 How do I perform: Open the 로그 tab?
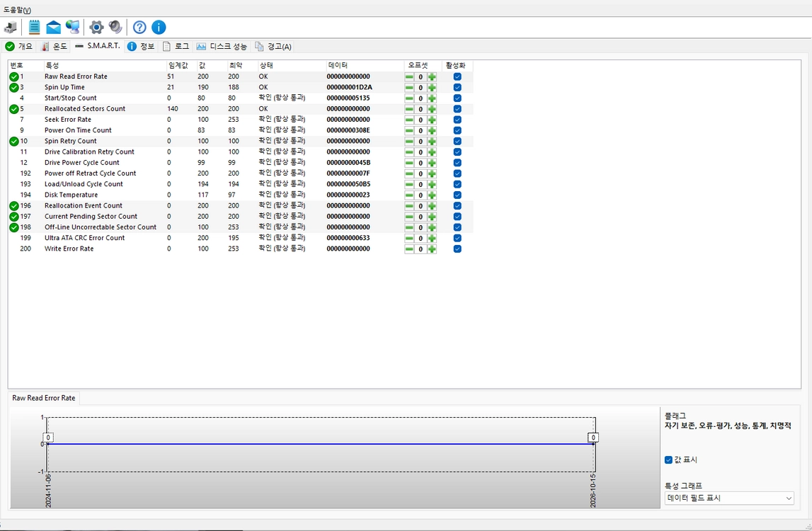click(176, 47)
